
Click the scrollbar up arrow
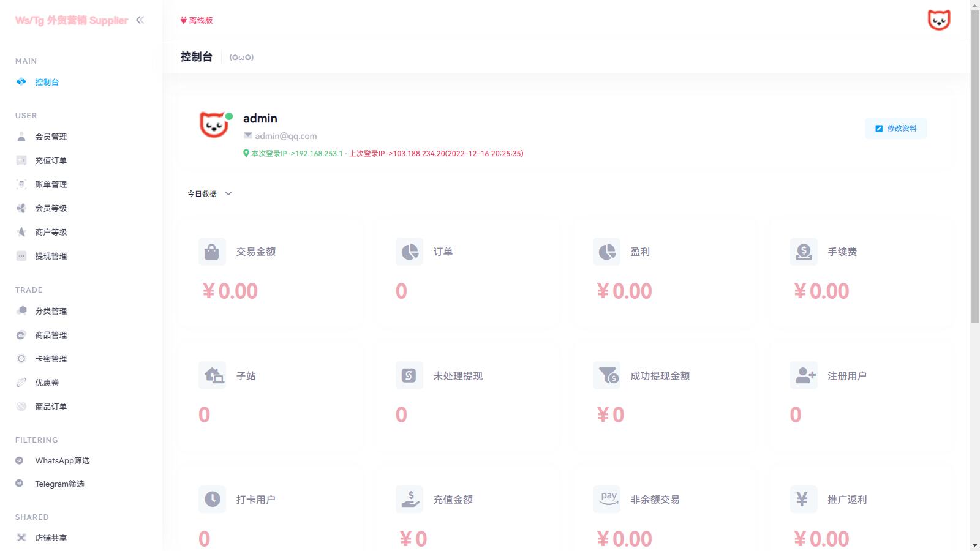[974, 5]
